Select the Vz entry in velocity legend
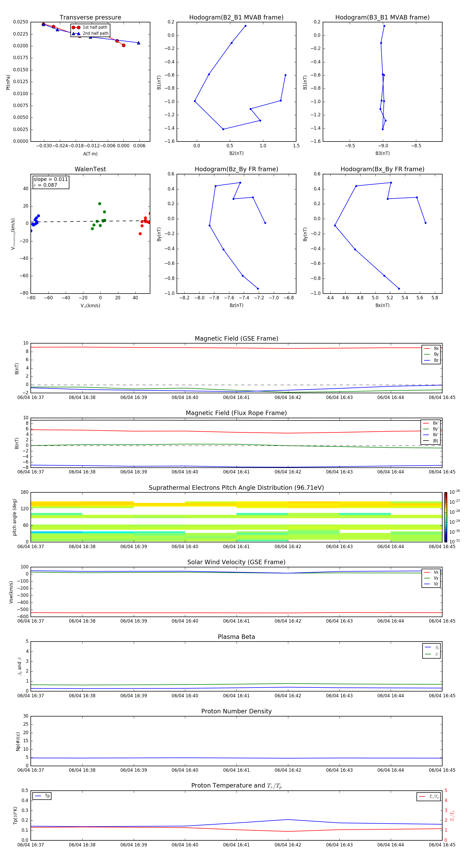The image size is (473, 868). click(431, 584)
